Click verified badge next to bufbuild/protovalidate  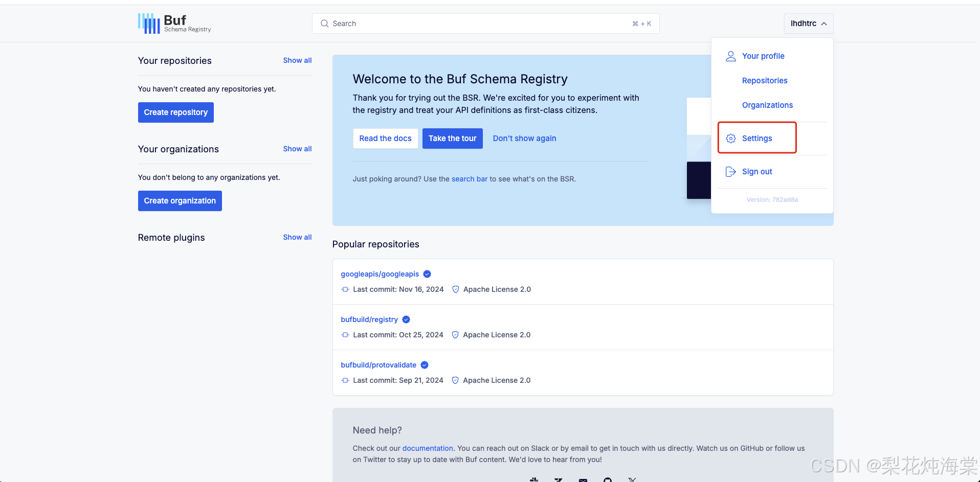pyautogui.click(x=425, y=365)
